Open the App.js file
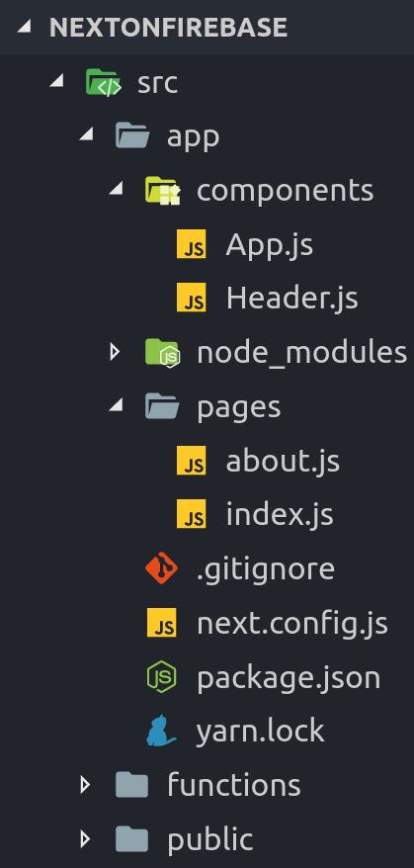414x868 pixels. (x=270, y=245)
